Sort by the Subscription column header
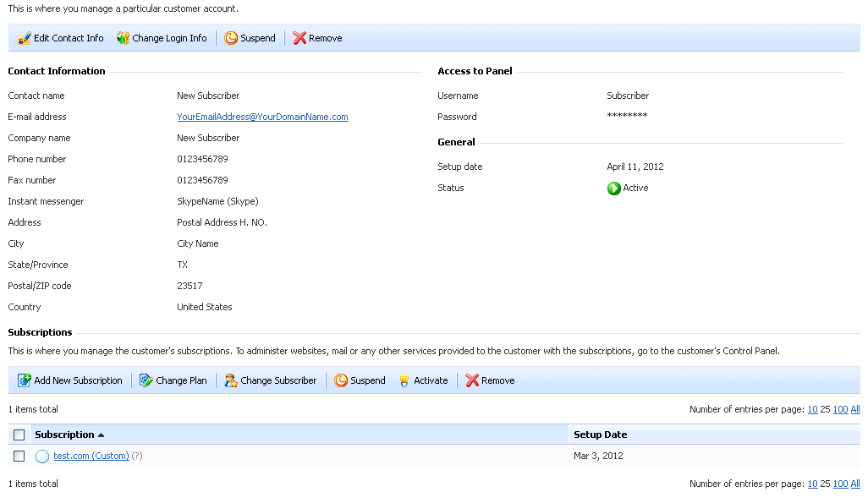This screenshot has height=503, width=868. 64,435
